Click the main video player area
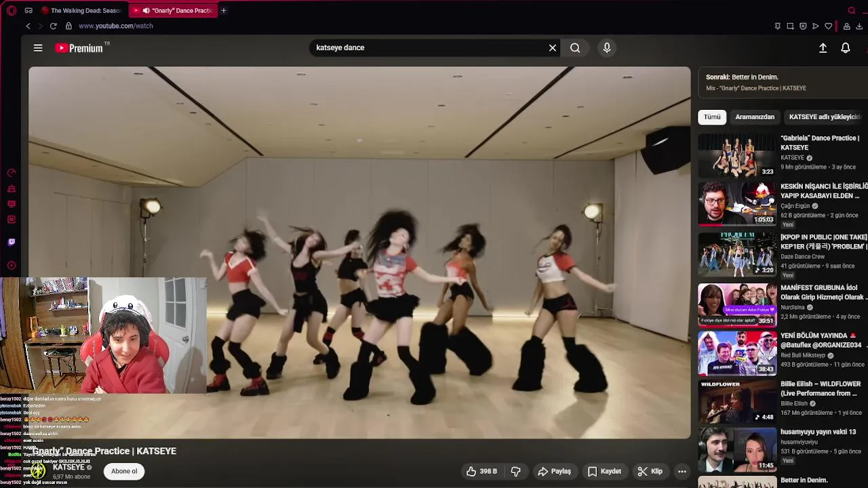 pyautogui.click(x=359, y=252)
